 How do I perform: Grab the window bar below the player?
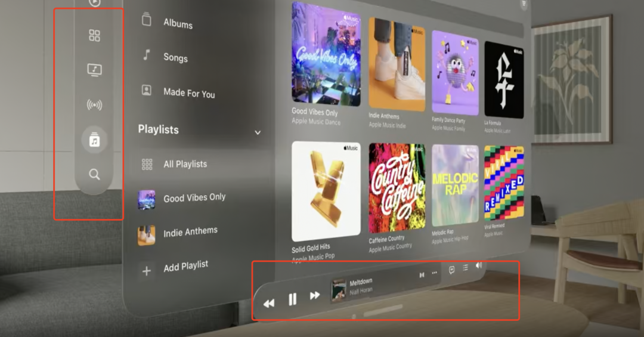383,311
